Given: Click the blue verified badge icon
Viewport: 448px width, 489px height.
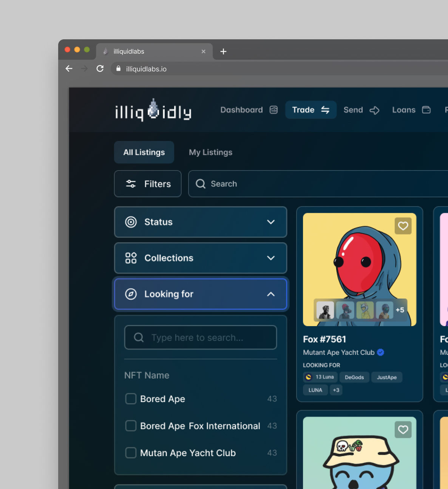Looking at the screenshot, I should (x=381, y=352).
